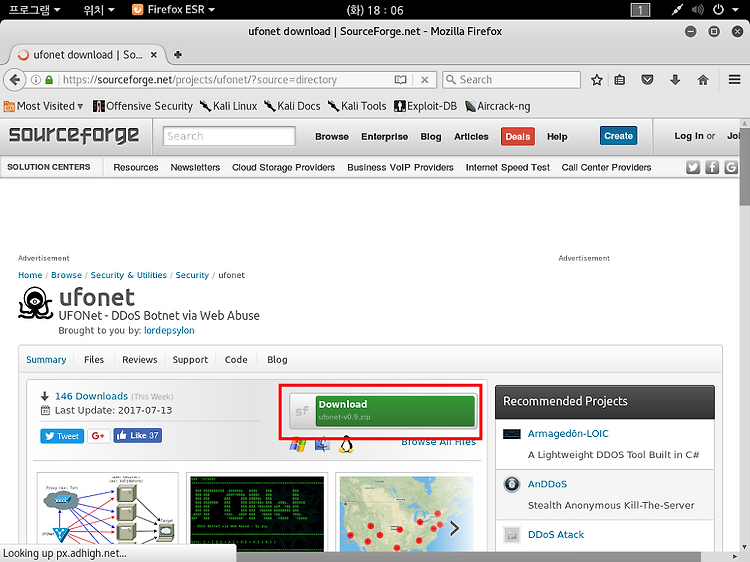750x562 pixels.
Task: Open the Armagedōn-LOIC link
Action: [x=568, y=434]
